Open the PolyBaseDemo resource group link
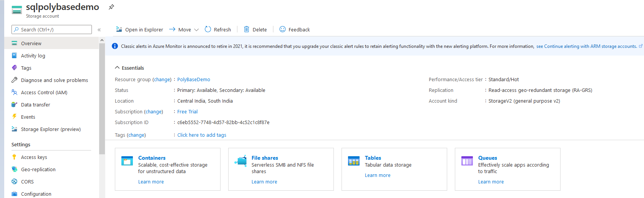Image resolution: width=644 pixels, height=198 pixels. (193, 80)
